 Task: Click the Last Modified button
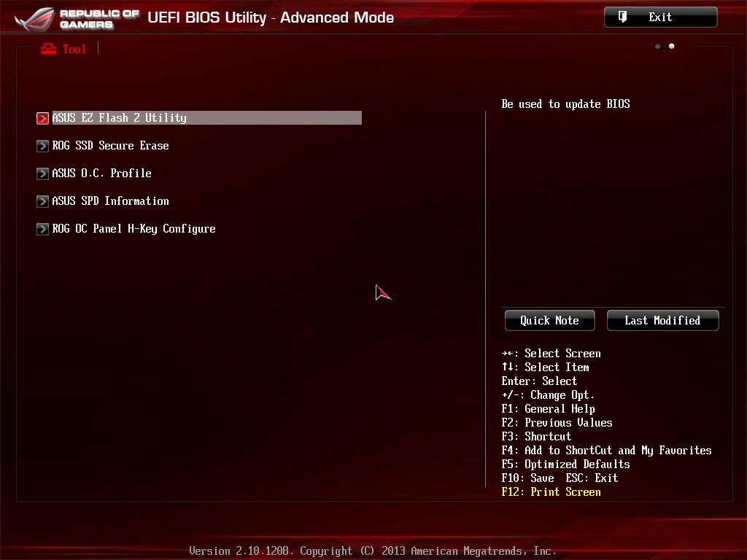pos(662,321)
